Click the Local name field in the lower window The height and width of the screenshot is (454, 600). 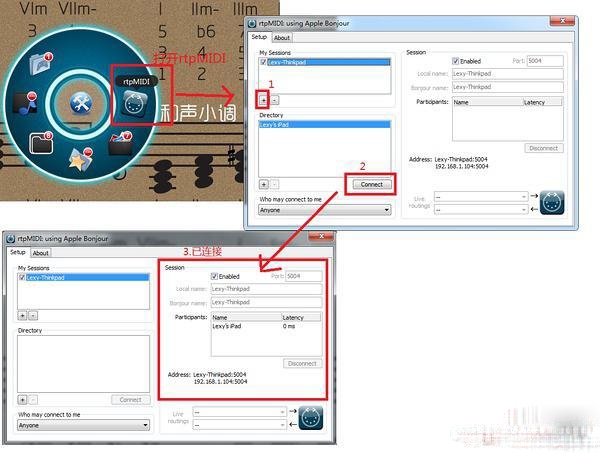[266, 289]
